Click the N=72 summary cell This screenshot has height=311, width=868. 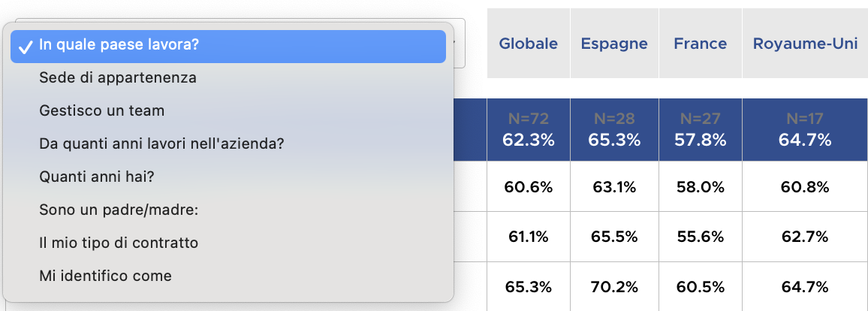click(x=529, y=130)
